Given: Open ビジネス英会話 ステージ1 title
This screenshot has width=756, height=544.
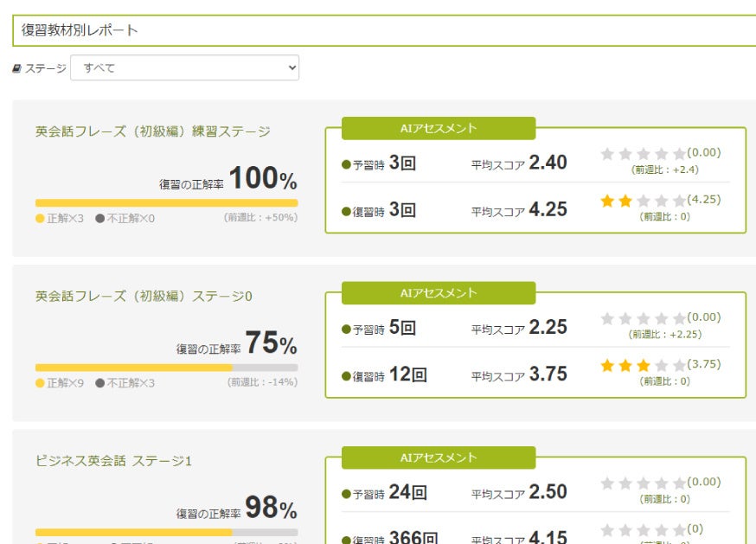Looking at the screenshot, I should [113, 461].
